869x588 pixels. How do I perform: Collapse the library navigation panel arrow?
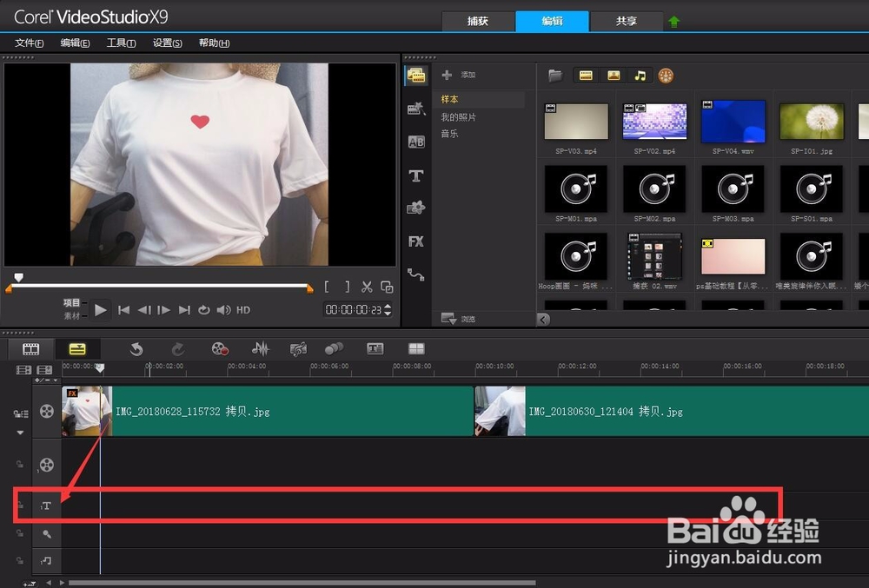click(544, 319)
